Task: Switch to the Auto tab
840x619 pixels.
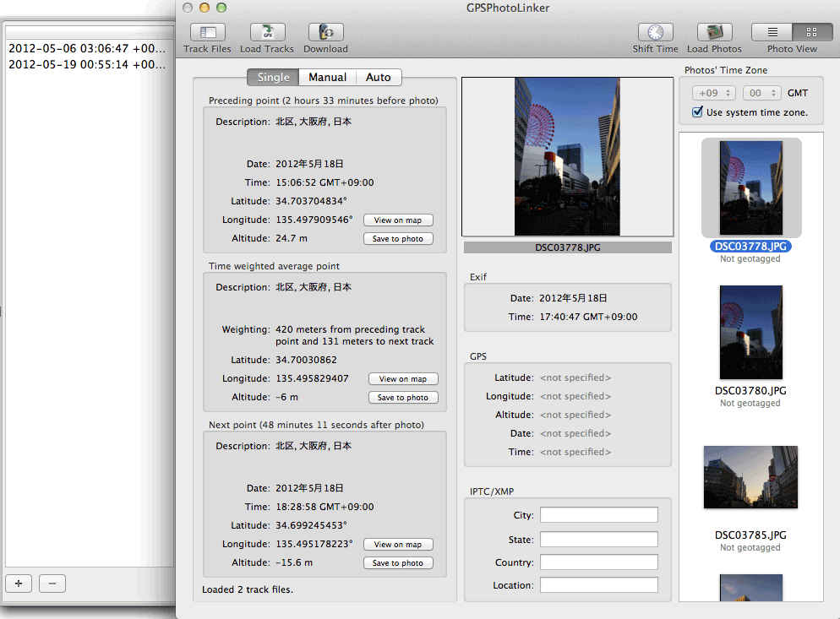Action: pyautogui.click(x=378, y=77)
